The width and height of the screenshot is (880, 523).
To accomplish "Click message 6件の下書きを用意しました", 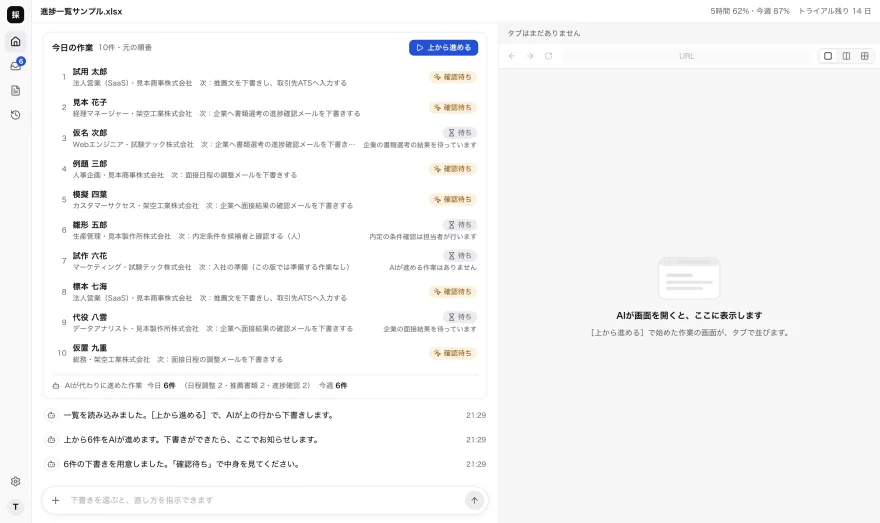I will pyautogui.click(x=182, y=464).
